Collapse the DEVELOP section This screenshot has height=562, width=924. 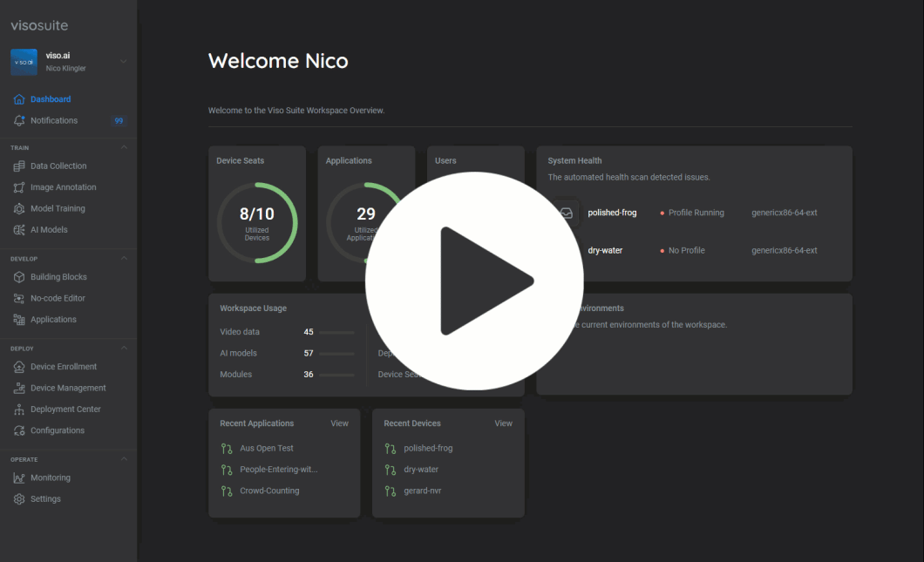pyautogui.click(x=124, y=258)
